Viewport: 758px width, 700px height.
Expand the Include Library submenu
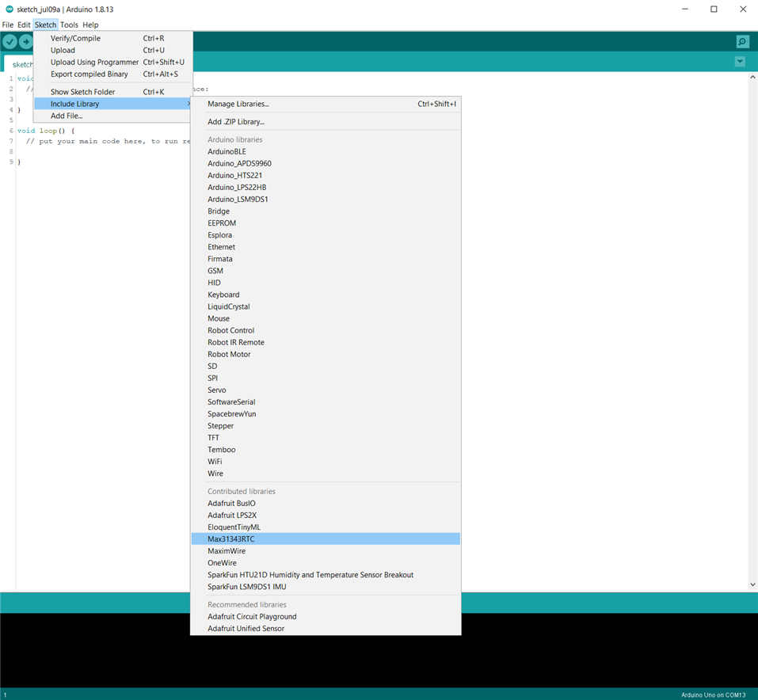coord(113,104)
